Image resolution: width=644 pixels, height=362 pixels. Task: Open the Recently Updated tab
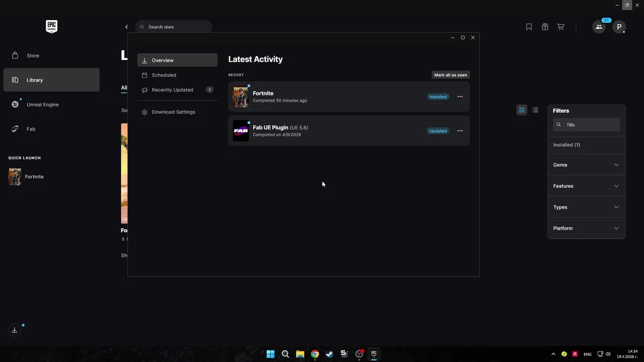pos(177,89)
